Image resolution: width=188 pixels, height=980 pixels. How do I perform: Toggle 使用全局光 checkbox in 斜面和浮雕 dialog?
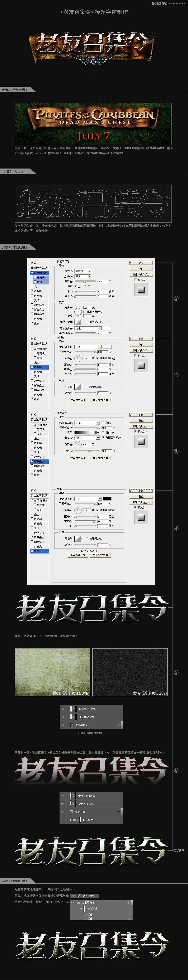(85, 312)
